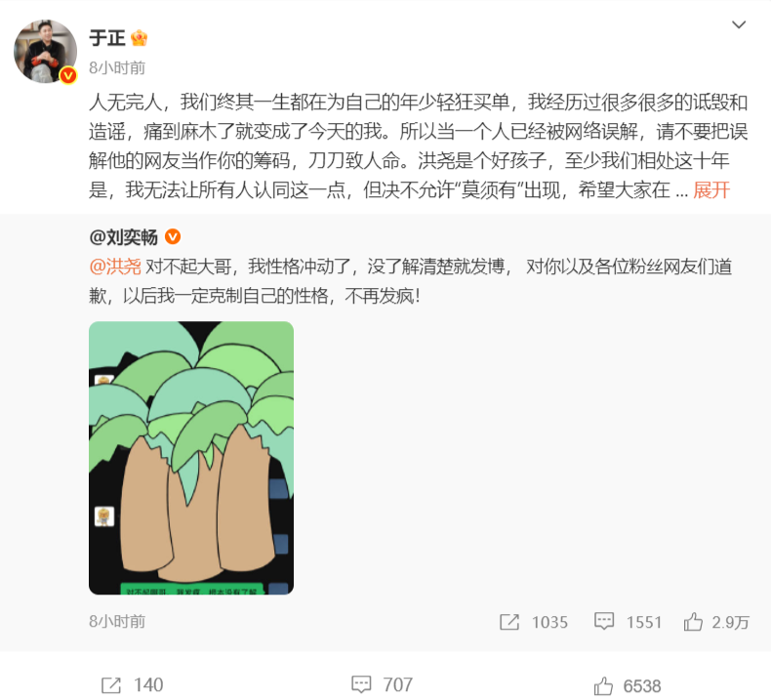771x700 pixels.
Task: Click the 于正 main post text
Action: pyautogui.click(x=419, y=146)
